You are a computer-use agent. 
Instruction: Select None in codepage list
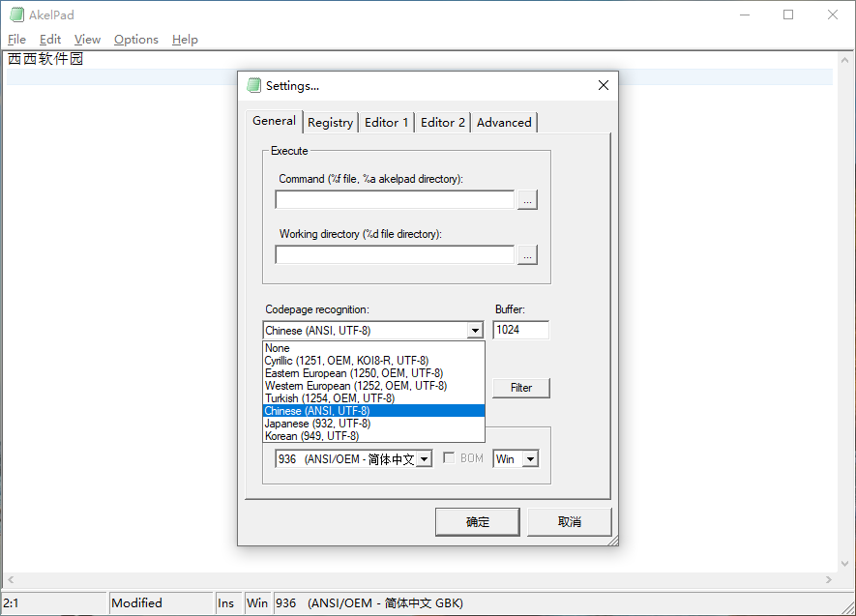(373, 348)
